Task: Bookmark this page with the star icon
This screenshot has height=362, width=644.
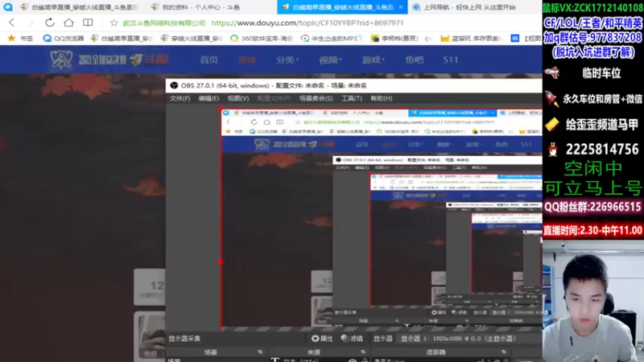Action: 114,23
